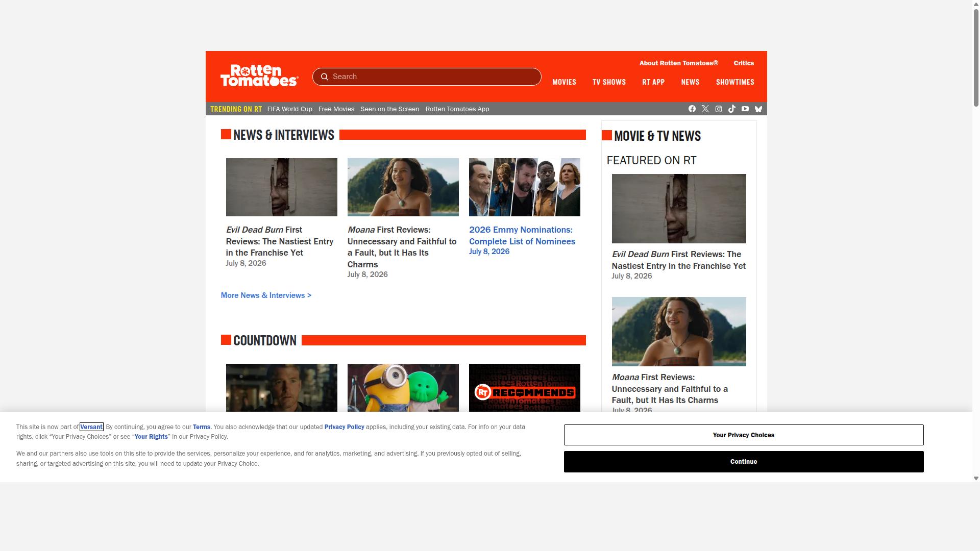
Task: Click the FEATURED ON RT heading
Action: pos(651,160)
